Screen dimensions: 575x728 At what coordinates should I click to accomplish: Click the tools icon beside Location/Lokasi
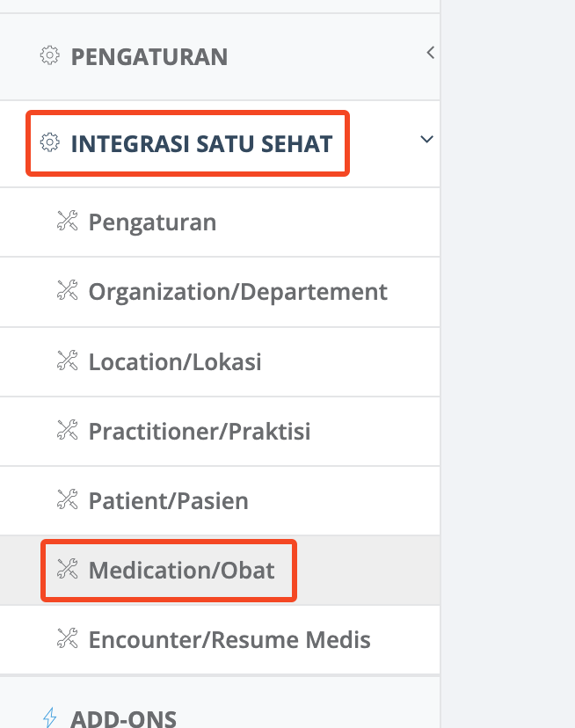[68, 360]
